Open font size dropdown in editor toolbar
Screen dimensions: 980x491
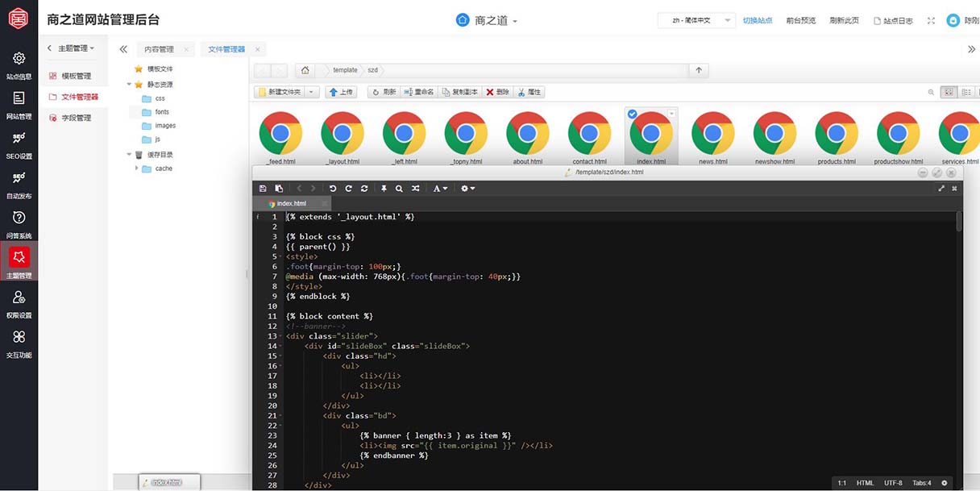440,188
